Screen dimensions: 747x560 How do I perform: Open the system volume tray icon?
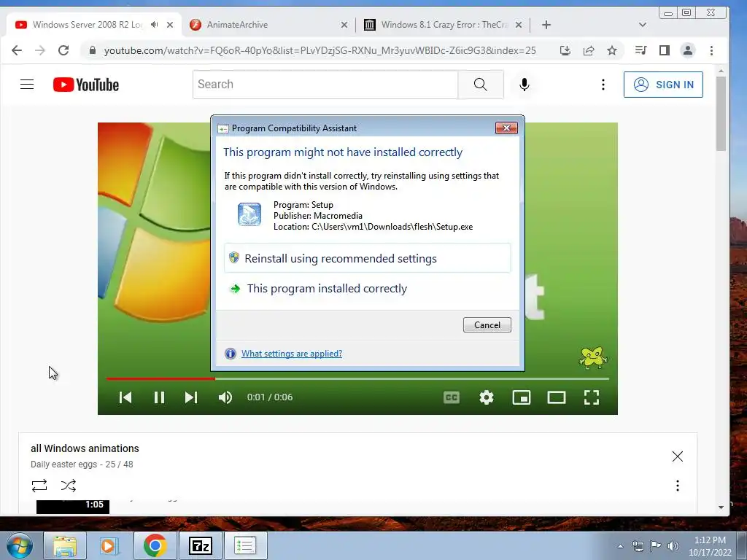pos(673,546)
